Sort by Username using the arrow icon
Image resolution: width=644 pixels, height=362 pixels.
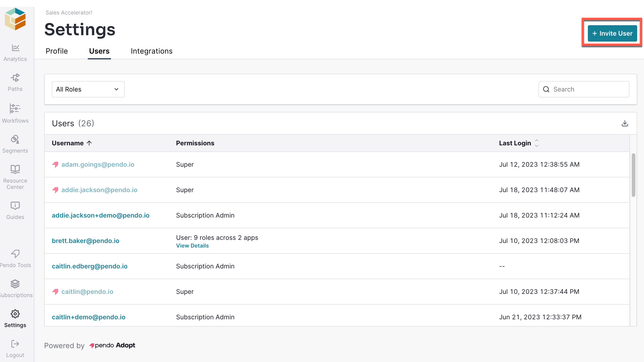point(89,143)
